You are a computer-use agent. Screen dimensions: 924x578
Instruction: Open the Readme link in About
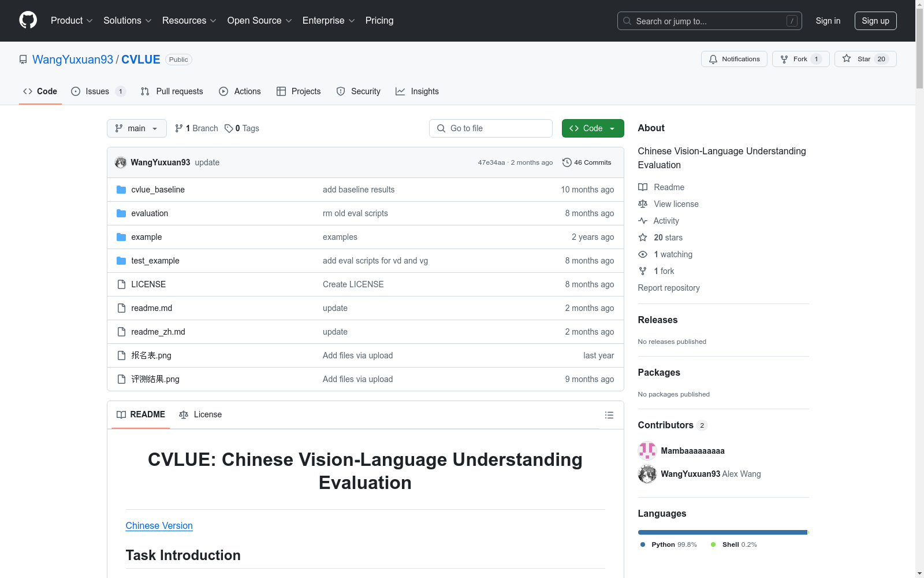pos(661,187)
